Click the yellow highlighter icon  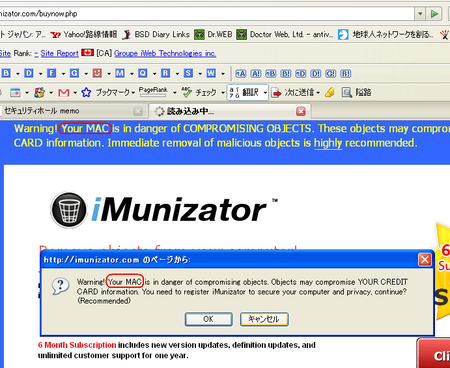tap(330, 92)
